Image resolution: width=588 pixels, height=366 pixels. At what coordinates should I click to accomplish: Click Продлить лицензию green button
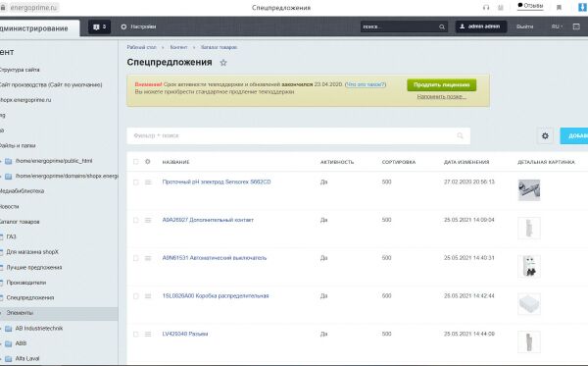[x=442, y=84]
